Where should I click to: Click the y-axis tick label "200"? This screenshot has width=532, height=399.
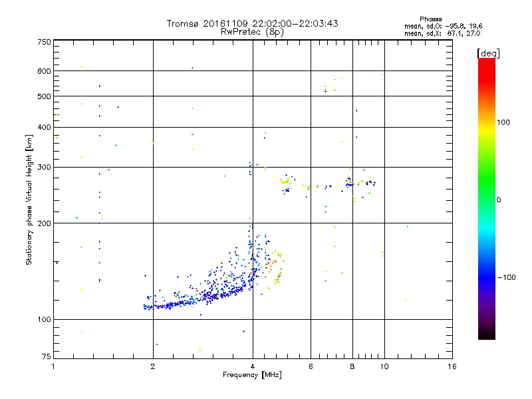[x=44, y=223]
